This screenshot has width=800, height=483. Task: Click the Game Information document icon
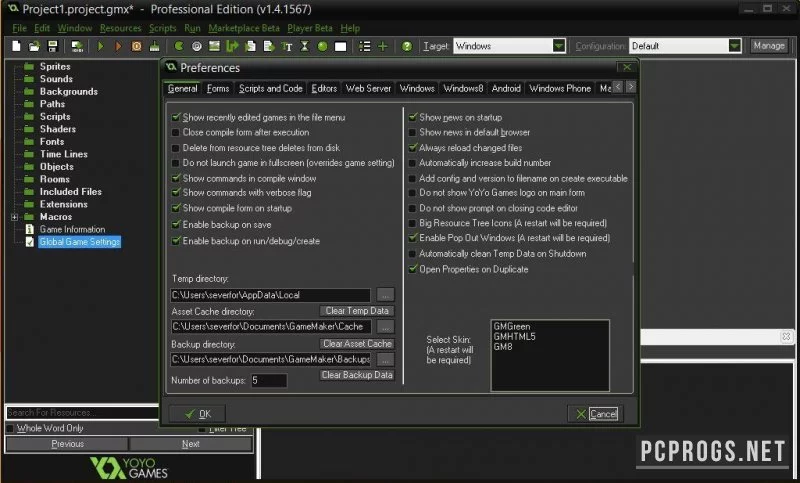pyautogui.click(x=30, y=229)
